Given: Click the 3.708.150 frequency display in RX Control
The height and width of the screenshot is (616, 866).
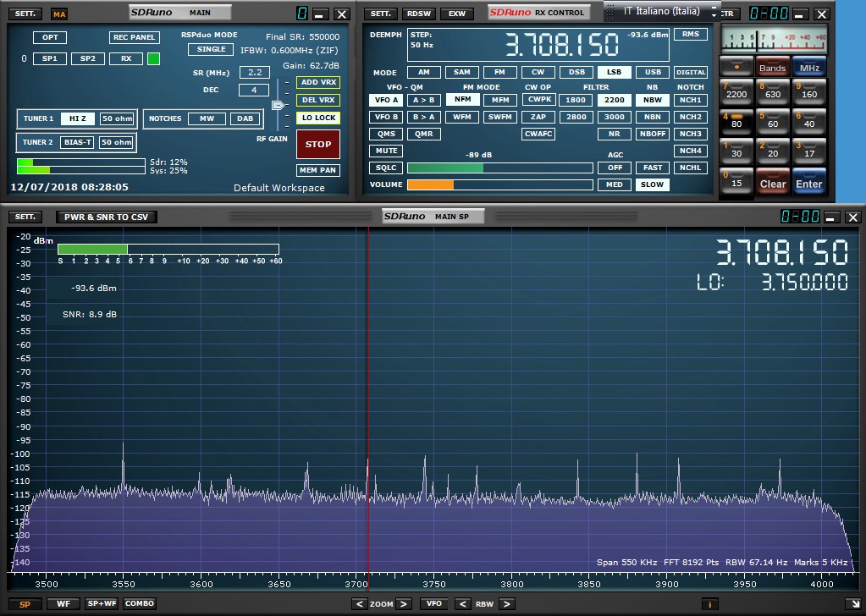Looking at the screenshot, I should (562, 45).
